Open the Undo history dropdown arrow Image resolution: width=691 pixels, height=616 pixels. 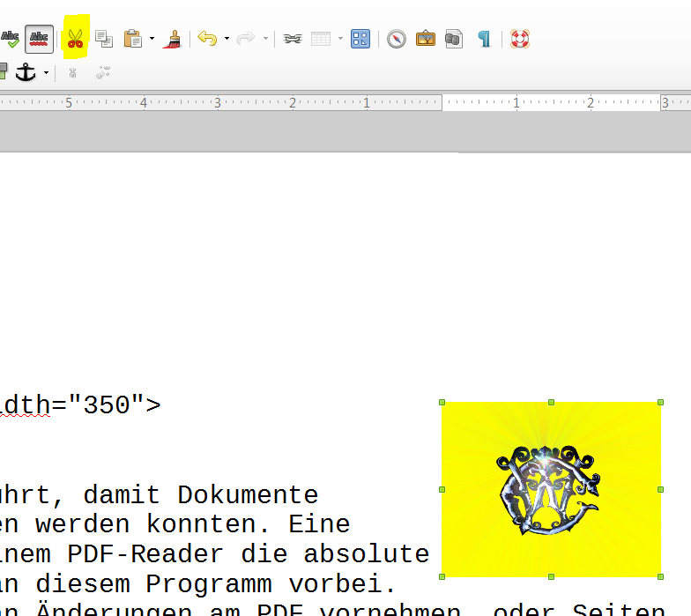[x=227, y=39]
